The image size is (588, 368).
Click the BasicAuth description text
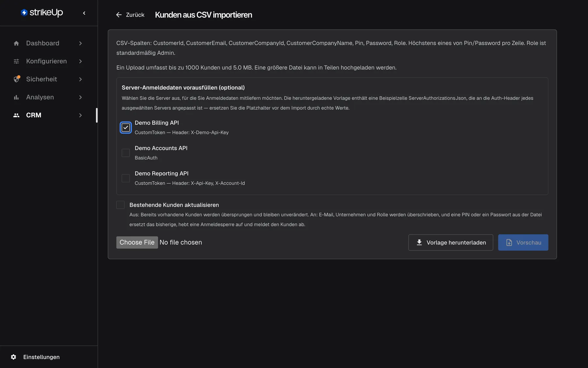tap(146, 158)
